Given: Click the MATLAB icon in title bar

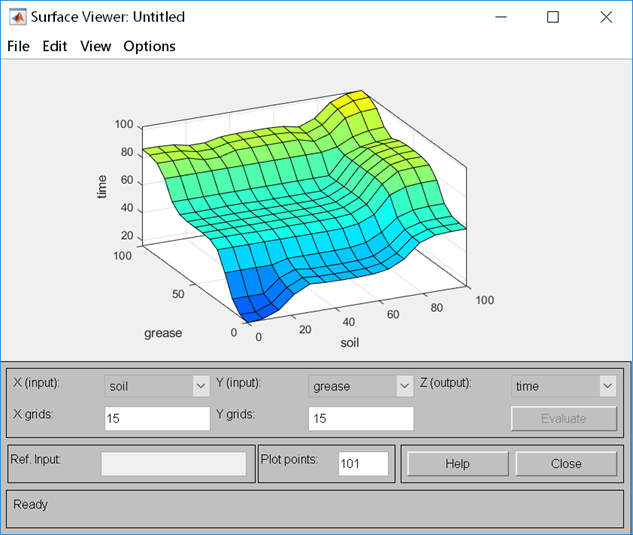Looking at the screenshot, I should (x=17, y=17).
